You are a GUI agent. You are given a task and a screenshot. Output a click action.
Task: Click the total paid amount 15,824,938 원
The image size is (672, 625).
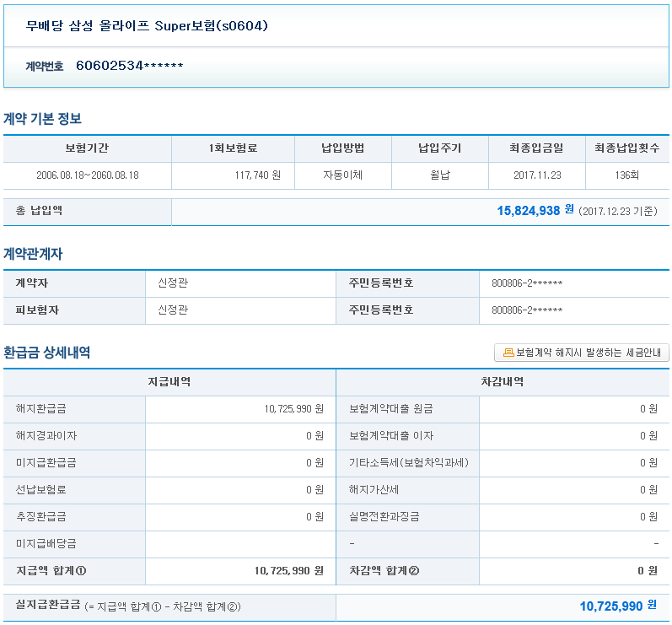click(535, 211)
